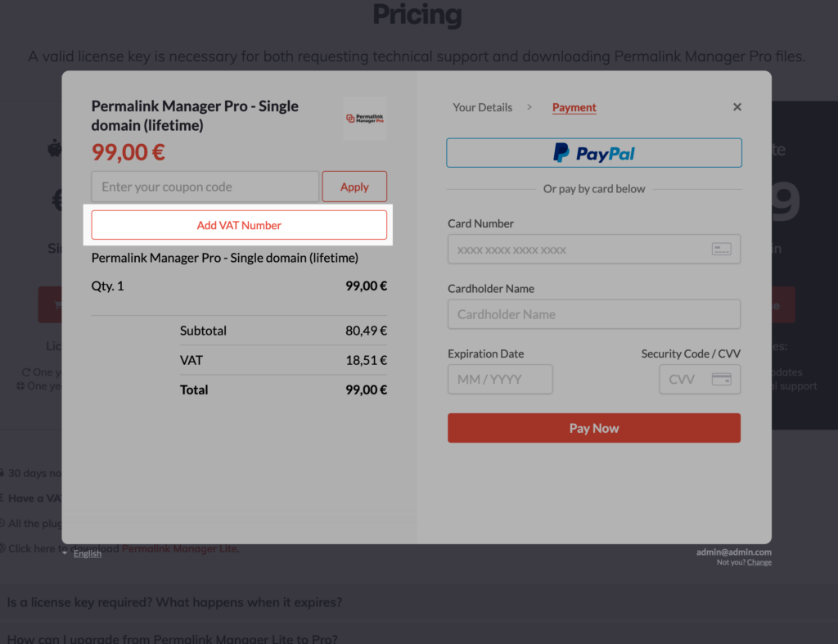Viewport: 838px width, 644px height.
Task: Click the Pay Now button
Action: (594, 428)
